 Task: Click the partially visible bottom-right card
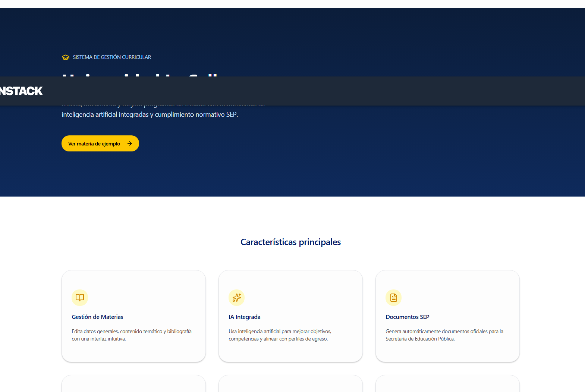click(447, 384)
